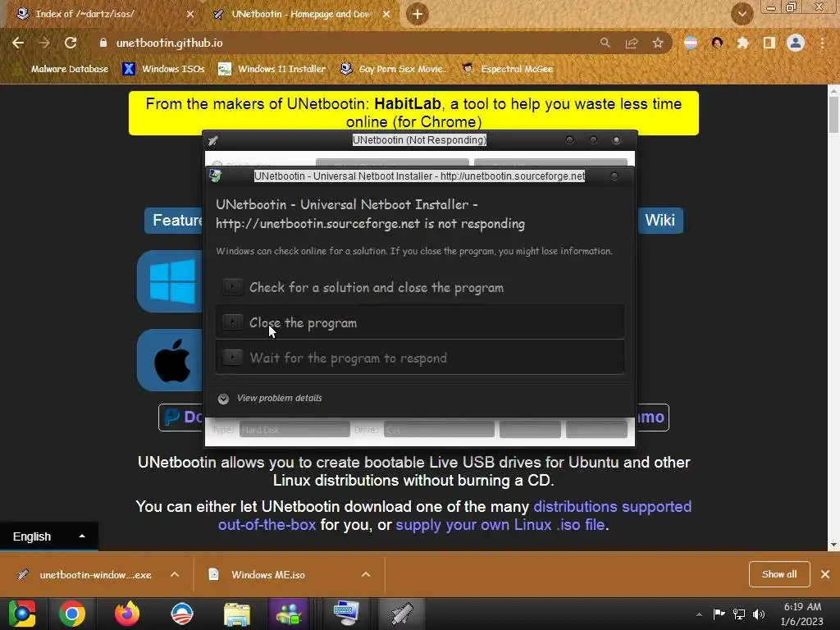
Task: Open the Malware Database bookmark
Action: coord(69,69)
